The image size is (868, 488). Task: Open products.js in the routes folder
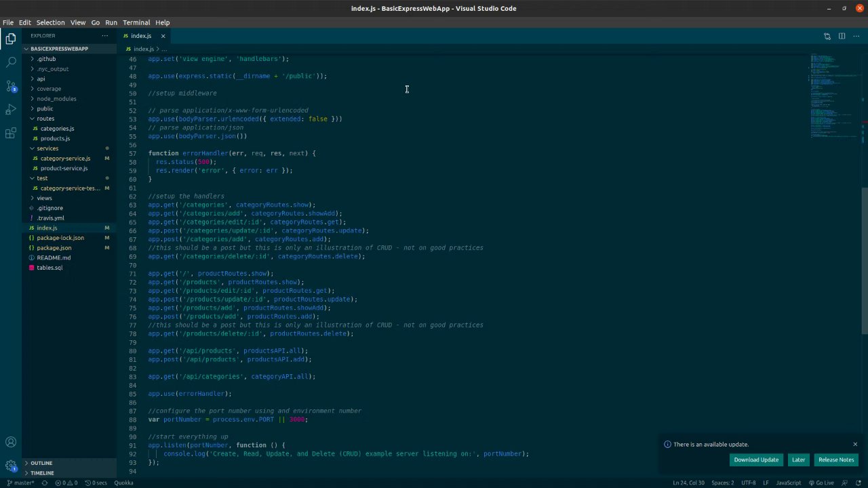pos(55,138)
